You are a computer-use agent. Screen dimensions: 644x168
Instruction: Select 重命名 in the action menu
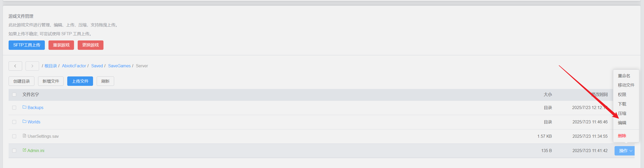coord(624,76)
